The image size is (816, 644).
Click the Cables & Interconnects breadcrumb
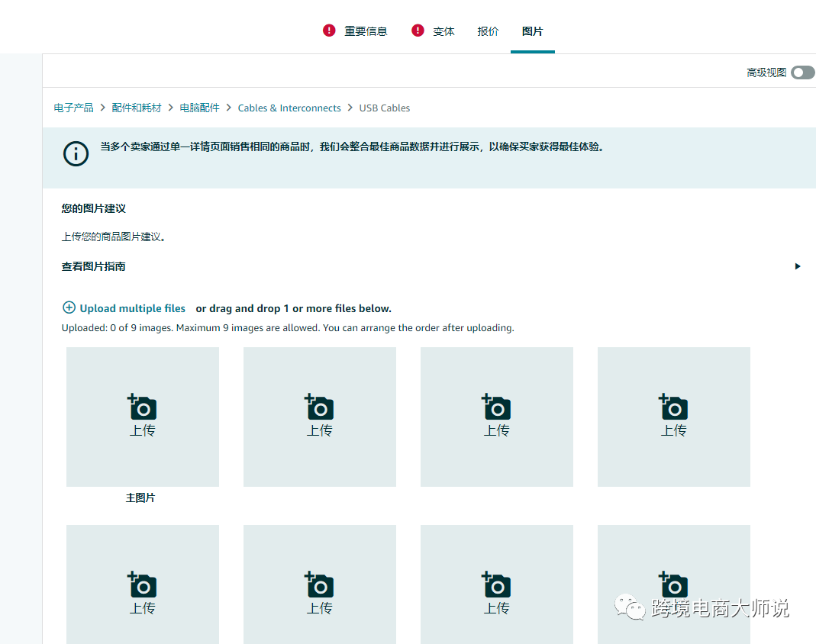pyautogui.click(x=289, y=108)
